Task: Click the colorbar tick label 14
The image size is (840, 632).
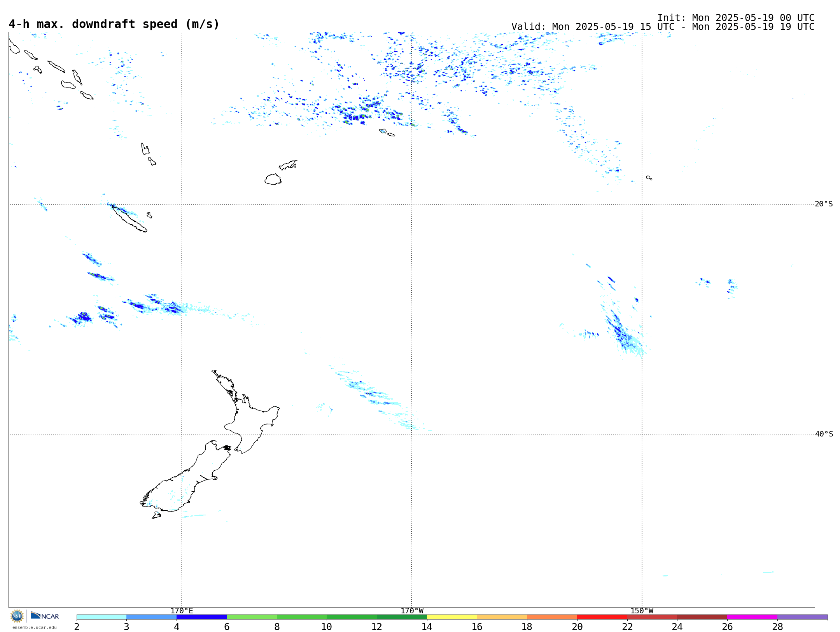Action: click(x=427, y=627)
